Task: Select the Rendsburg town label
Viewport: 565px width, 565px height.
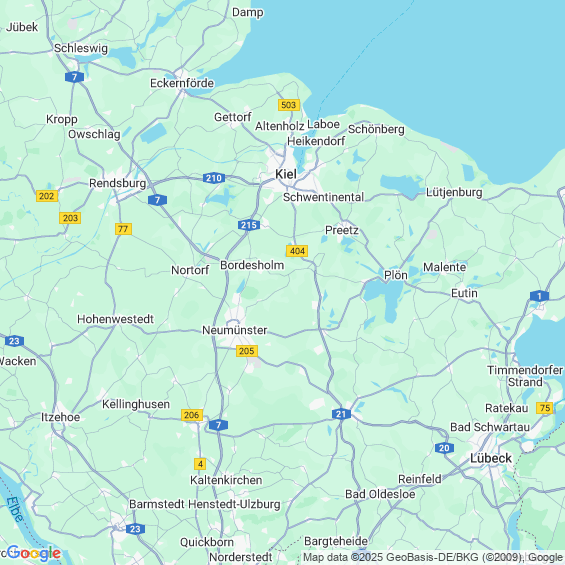Action: (x=118, y=183)
